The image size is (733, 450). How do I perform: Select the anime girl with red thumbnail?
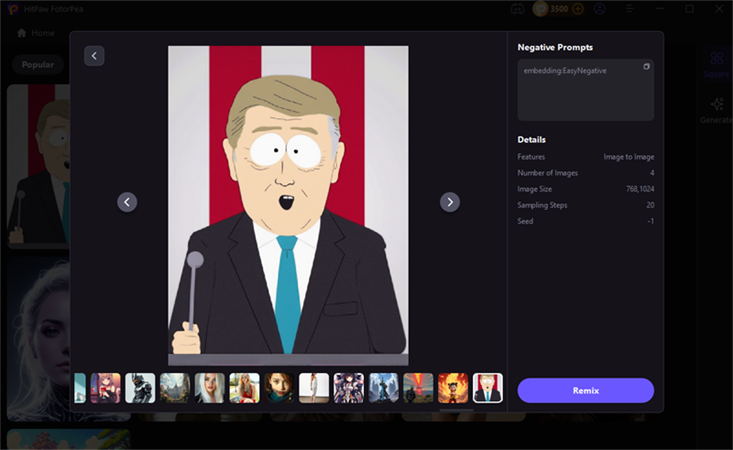point(106,388)
